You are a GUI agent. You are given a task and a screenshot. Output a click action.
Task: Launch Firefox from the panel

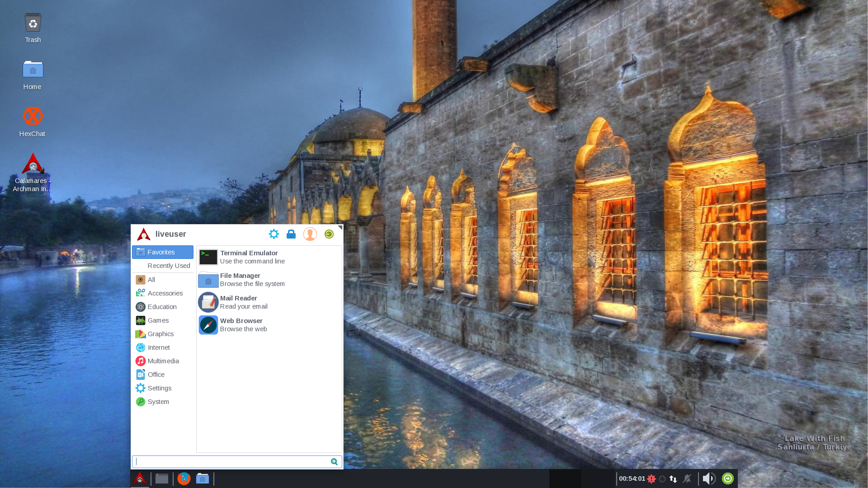click(x=184, y=479)
